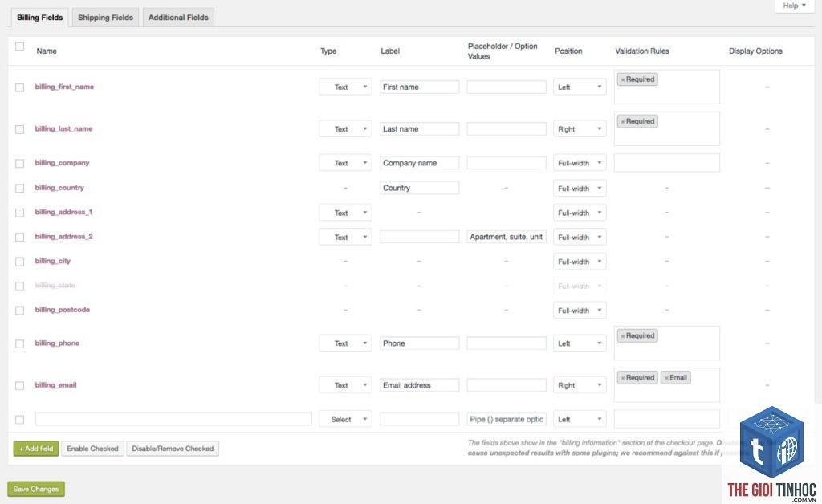
Task: Check the billing_country row checkbox
Action: [19, 188]
